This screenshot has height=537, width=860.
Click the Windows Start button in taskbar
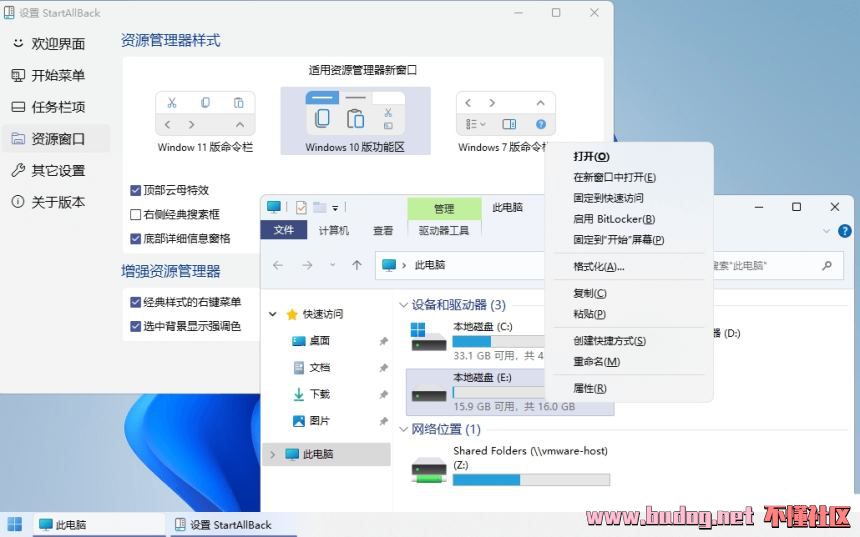click(x=15, y=524)
